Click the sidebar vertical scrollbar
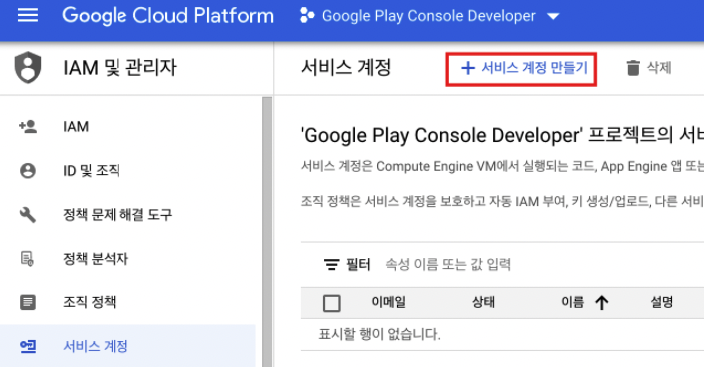Viewport: 705px width, 367px height. pos(267,232)
